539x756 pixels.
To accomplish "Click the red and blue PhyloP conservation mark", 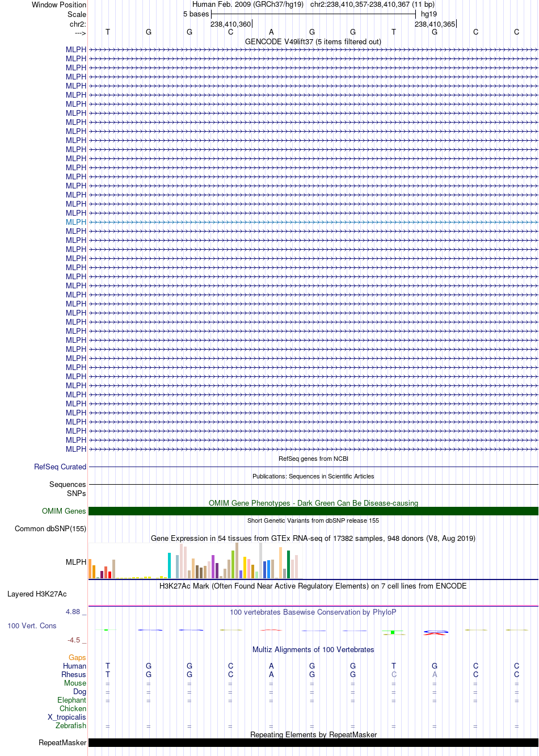I will tap(436, 633).
